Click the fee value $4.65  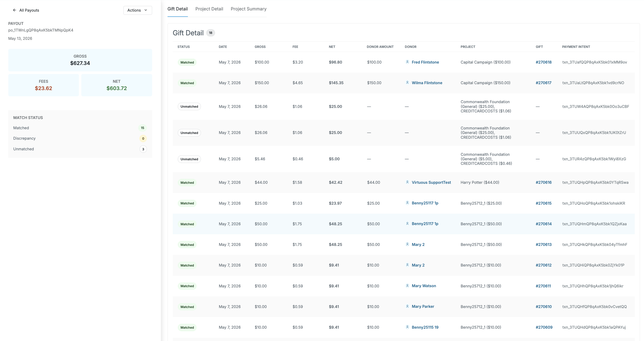298,83
